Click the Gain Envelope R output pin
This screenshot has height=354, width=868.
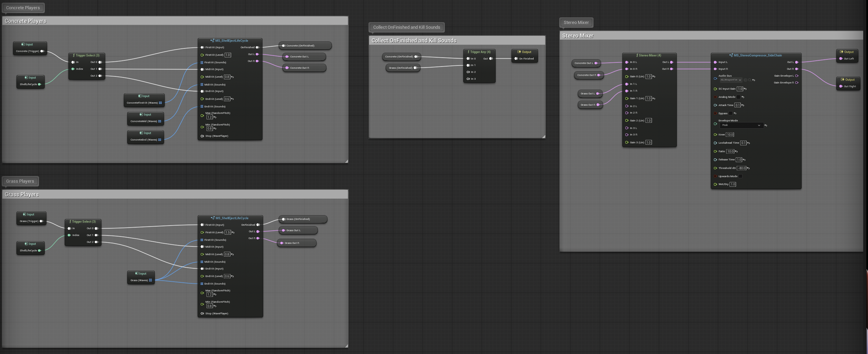pyautogui.click(x=797, y=83)
